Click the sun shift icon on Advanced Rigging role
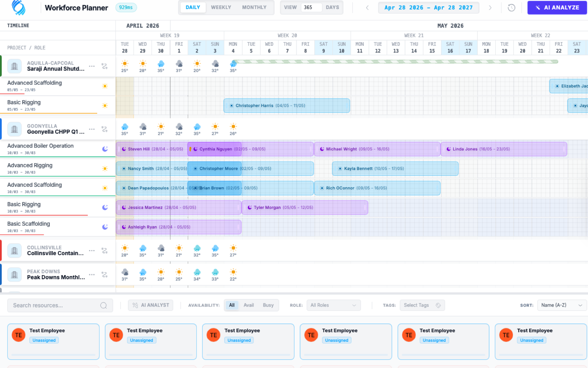Screen dimensions: 588x368 pos(105,167)
